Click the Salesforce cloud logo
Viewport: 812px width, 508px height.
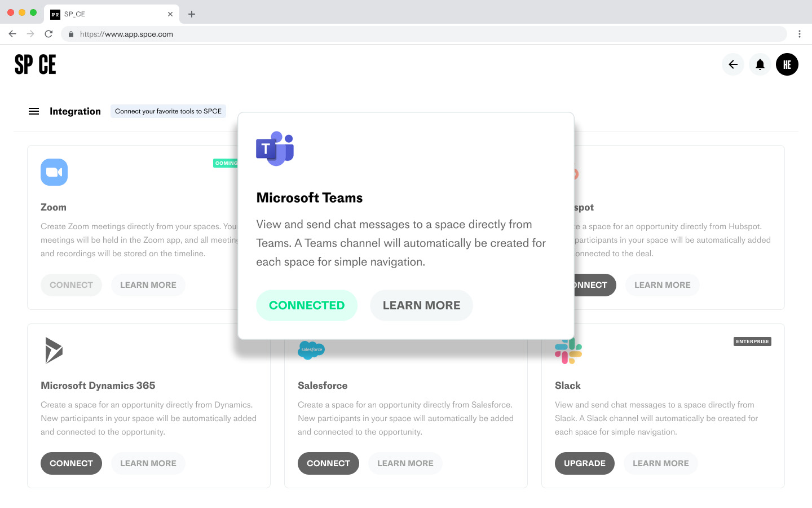[311, 350]
